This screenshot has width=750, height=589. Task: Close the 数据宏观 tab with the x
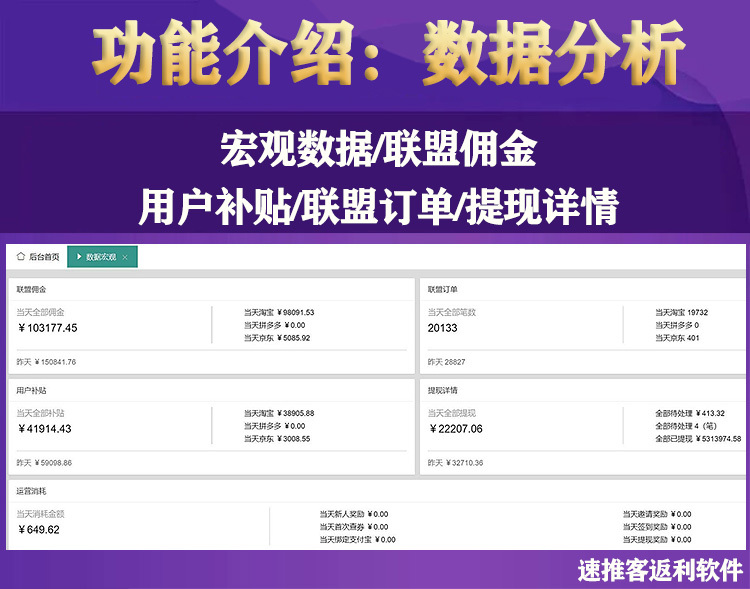[125, 257]
